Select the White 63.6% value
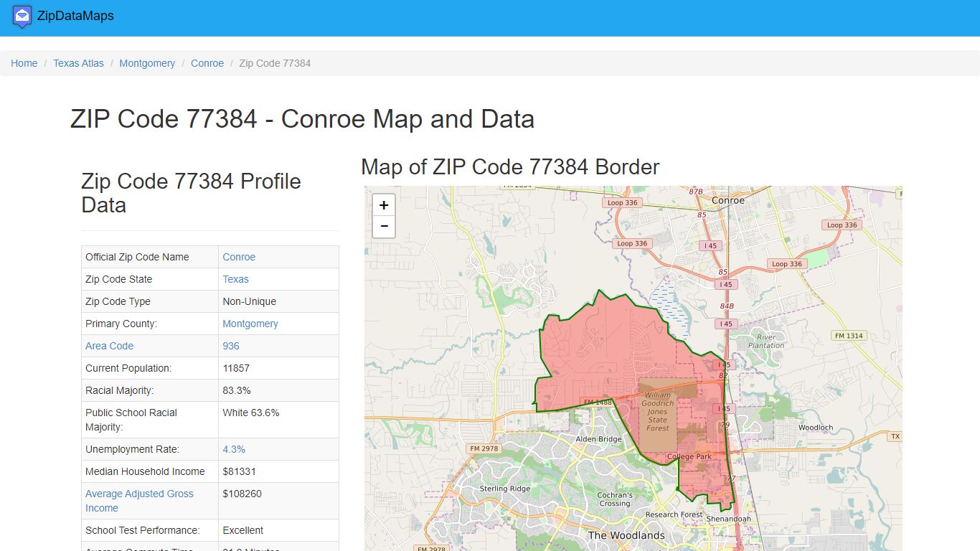This screenshot has height=551, width=980. 251,413
